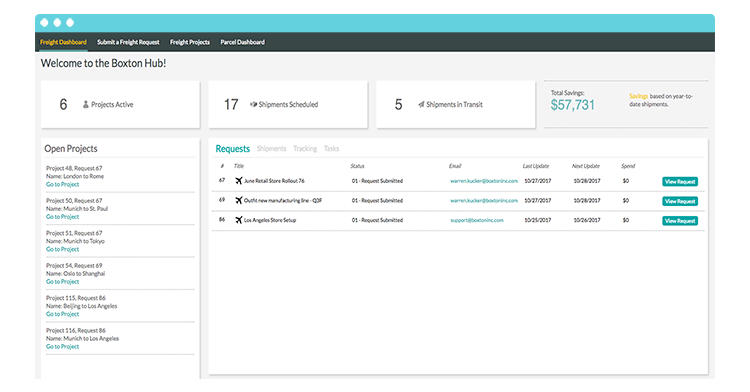The width and height of the screenshot is (750, 392).
Task: Click the 6 Projects Active card
Action: coord(121,104)
